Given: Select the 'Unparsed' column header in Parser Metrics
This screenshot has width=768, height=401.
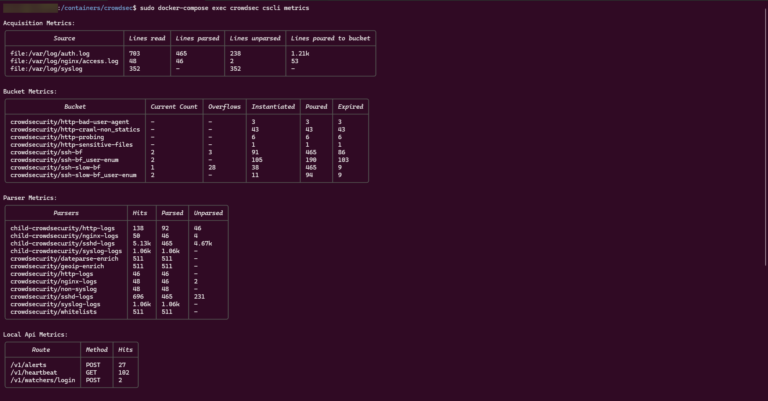Looking at the screenshot, I should [x=208, y=213].
